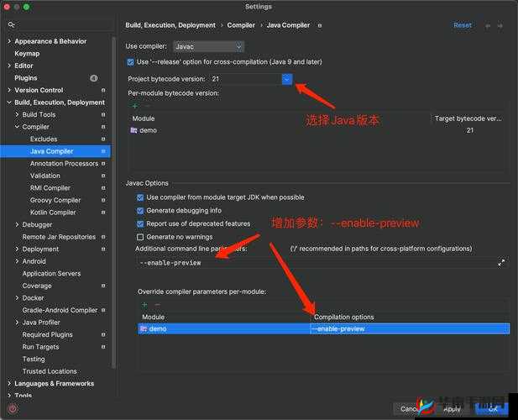The image size is (518, 420).
Task: Click the project marker icon beside Build Tools
Action: (x=103, y=115)
